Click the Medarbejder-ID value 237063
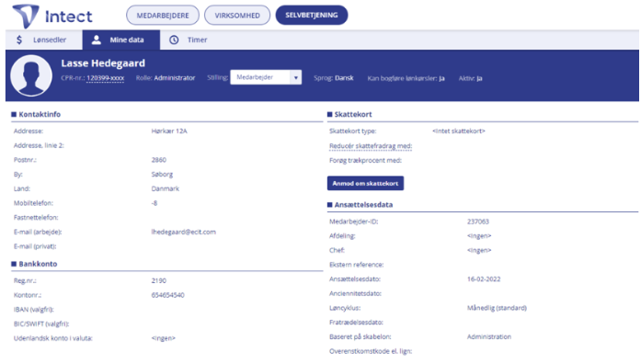 pos(478,222)
